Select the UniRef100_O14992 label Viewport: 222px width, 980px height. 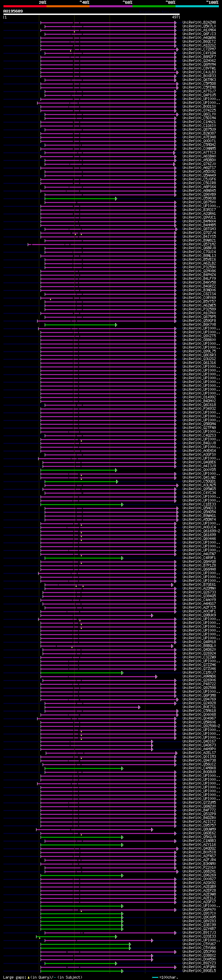pyautogui.click(x=199, y=397)
